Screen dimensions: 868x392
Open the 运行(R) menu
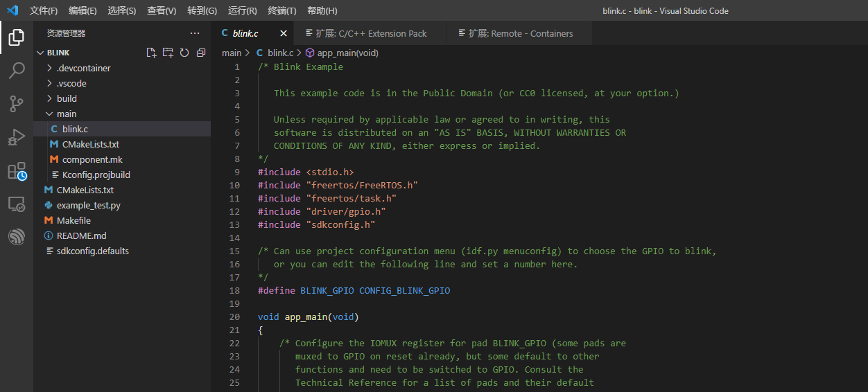point(242,10)
